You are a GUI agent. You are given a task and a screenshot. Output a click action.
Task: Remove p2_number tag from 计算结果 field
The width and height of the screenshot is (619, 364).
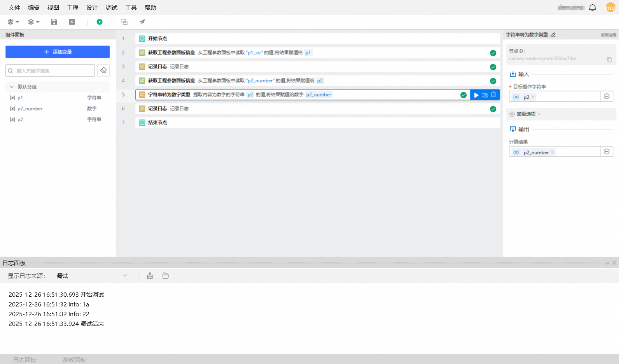pos(553,152)
